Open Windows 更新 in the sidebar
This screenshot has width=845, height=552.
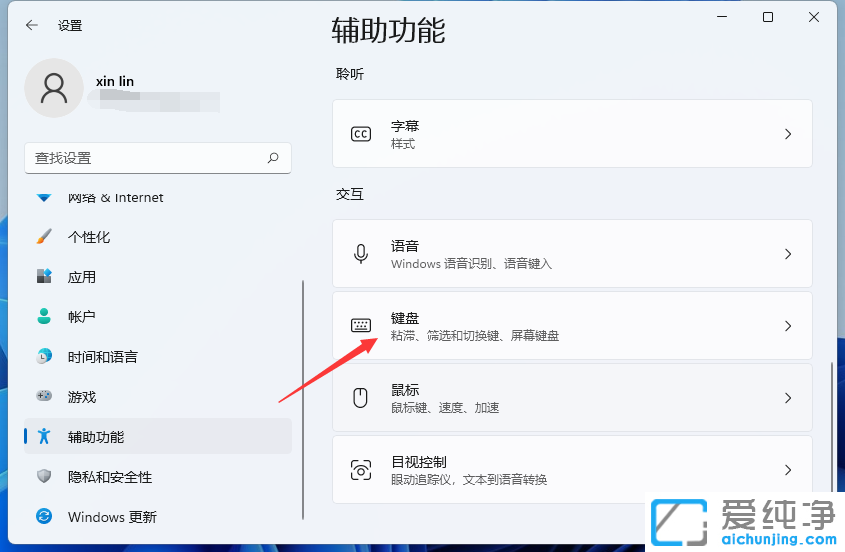[158, 516]
